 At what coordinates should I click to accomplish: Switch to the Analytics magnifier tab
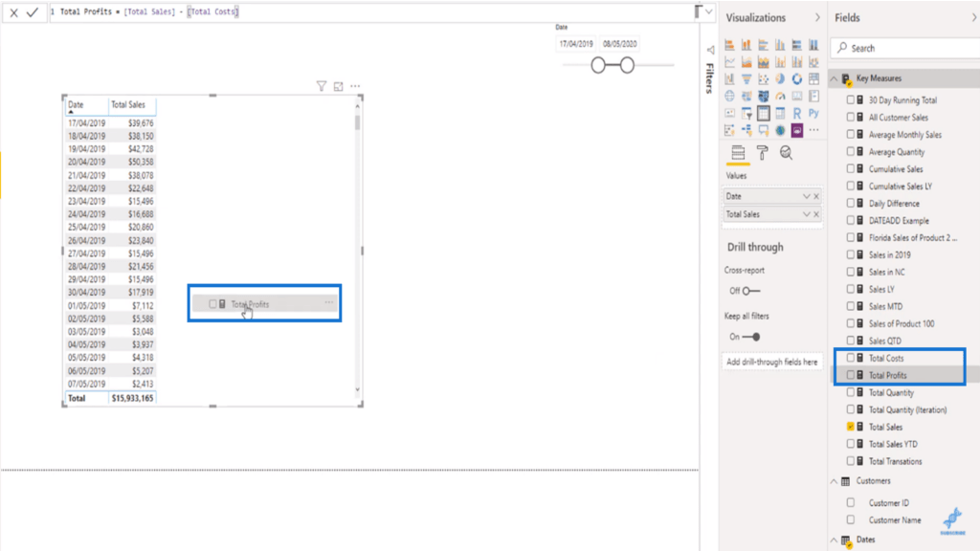[x=787, y=153]
